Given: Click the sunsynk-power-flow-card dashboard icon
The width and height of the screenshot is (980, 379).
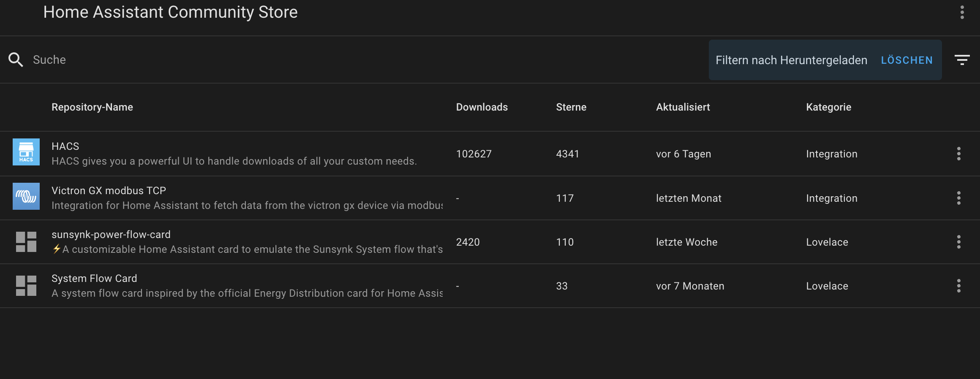Looking at the screenshot, I should 26,242.
